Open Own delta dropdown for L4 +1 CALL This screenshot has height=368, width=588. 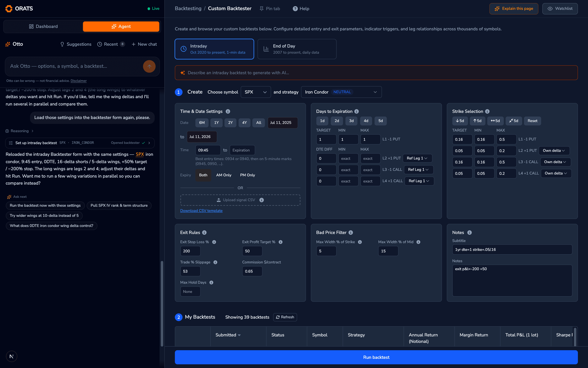pos(556,173)
